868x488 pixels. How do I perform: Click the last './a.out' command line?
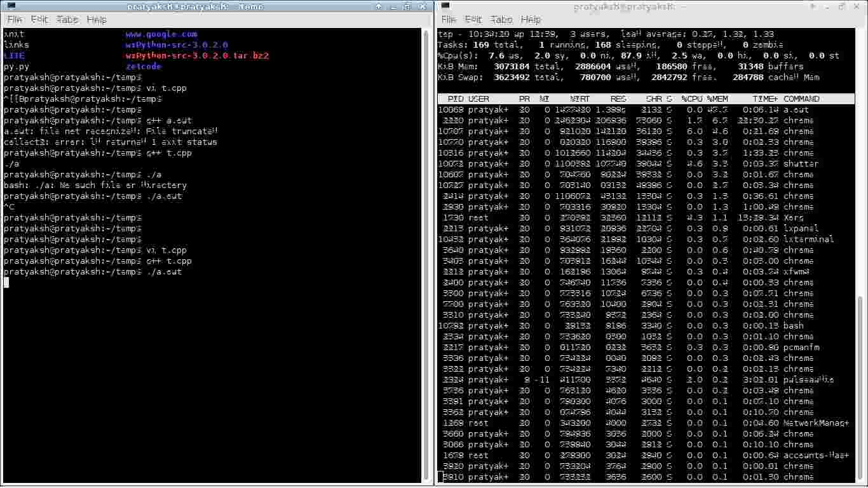(x=93, y=271)
